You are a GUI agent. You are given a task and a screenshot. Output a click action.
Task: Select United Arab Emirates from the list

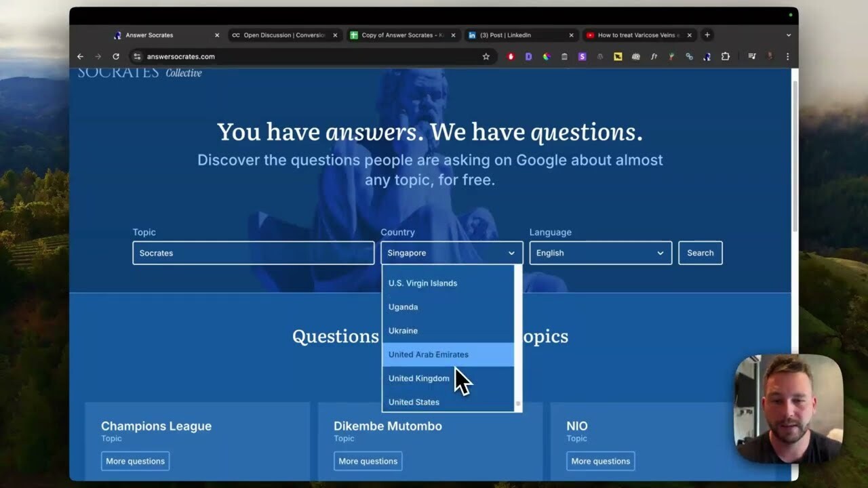tap(428, 354)
